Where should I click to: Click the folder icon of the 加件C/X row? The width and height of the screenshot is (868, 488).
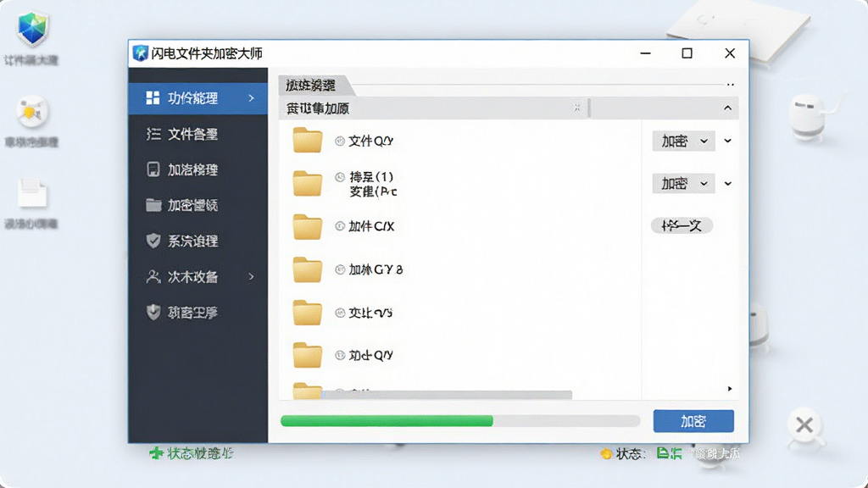(307, 227)
